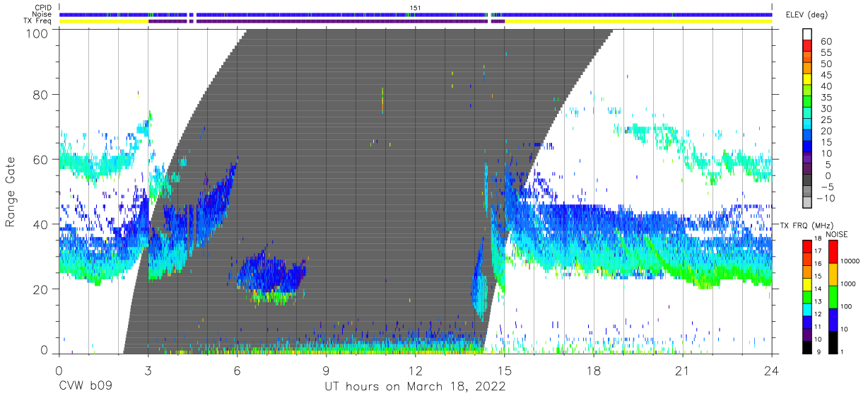This screenshot has height=401, width=868.
Task: Click the 18 label on TX frequency scale
Action: click(x=819, y=240)
